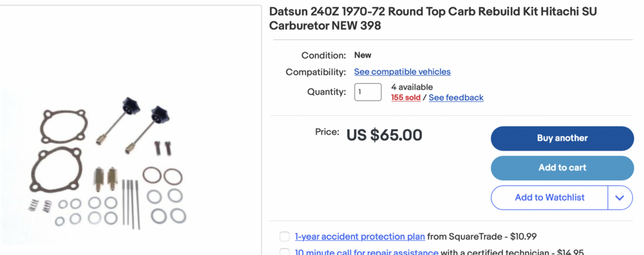Click the Buy another button

click(562, 138)
